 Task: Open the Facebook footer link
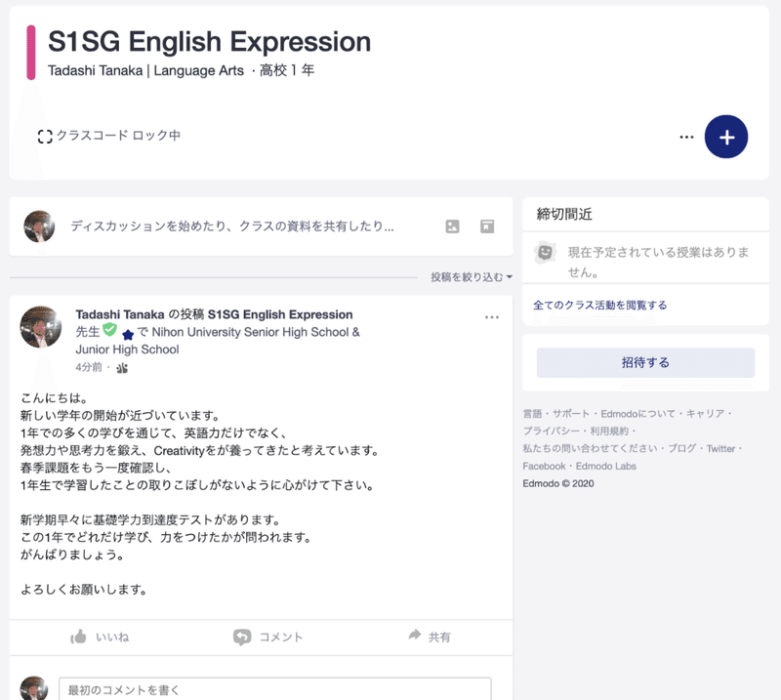[x=544, y=467]
